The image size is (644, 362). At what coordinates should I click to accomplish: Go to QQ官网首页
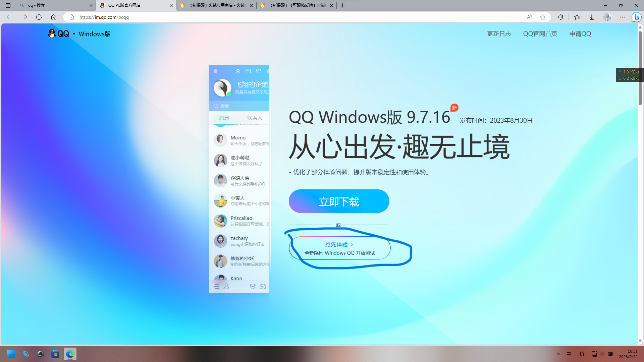point(540,34)
